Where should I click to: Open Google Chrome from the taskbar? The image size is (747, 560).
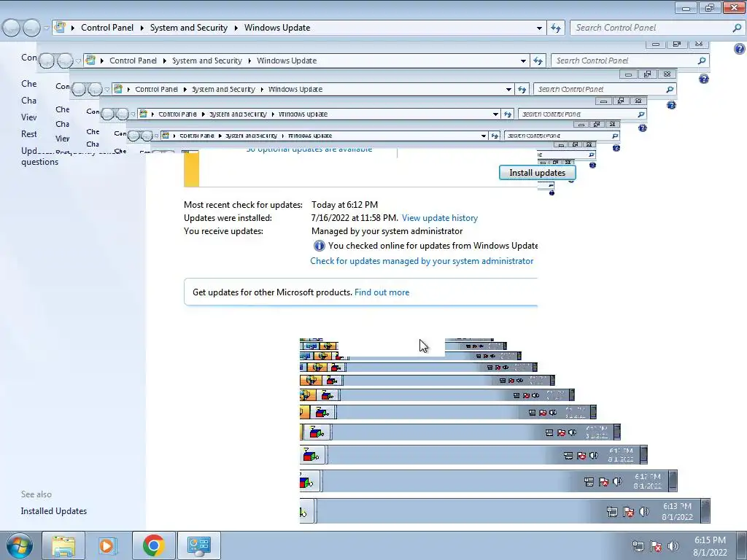click(x=153, y=545)
